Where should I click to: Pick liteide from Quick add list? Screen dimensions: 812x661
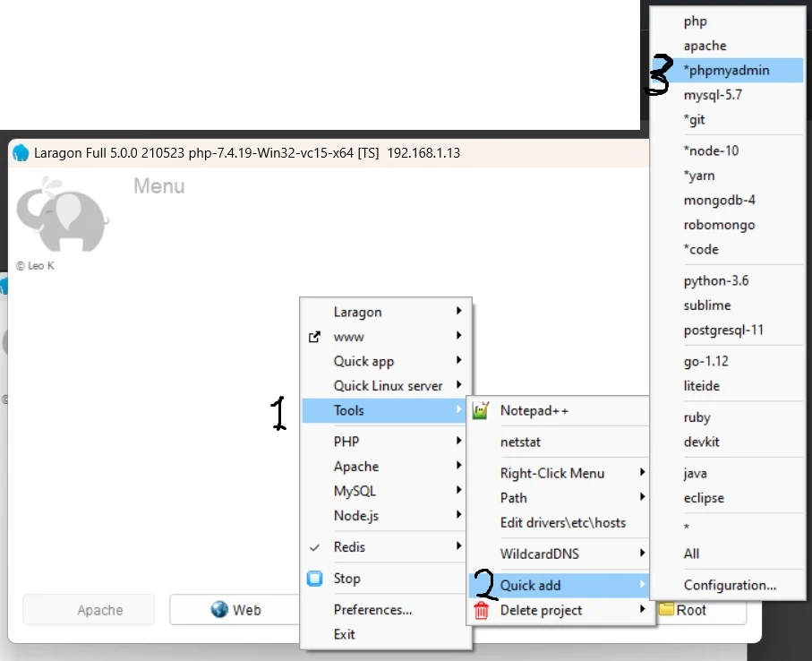click(727, 386)
